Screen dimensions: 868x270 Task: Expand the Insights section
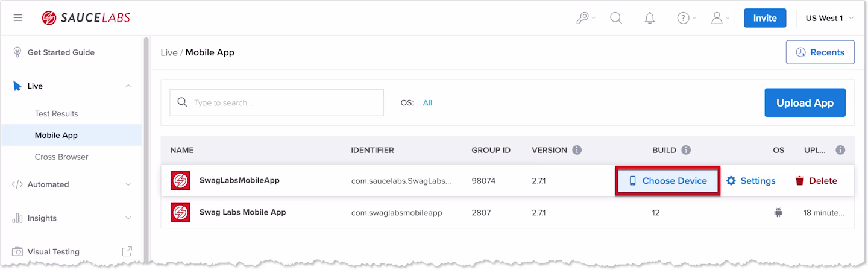(x=128, y=218)
